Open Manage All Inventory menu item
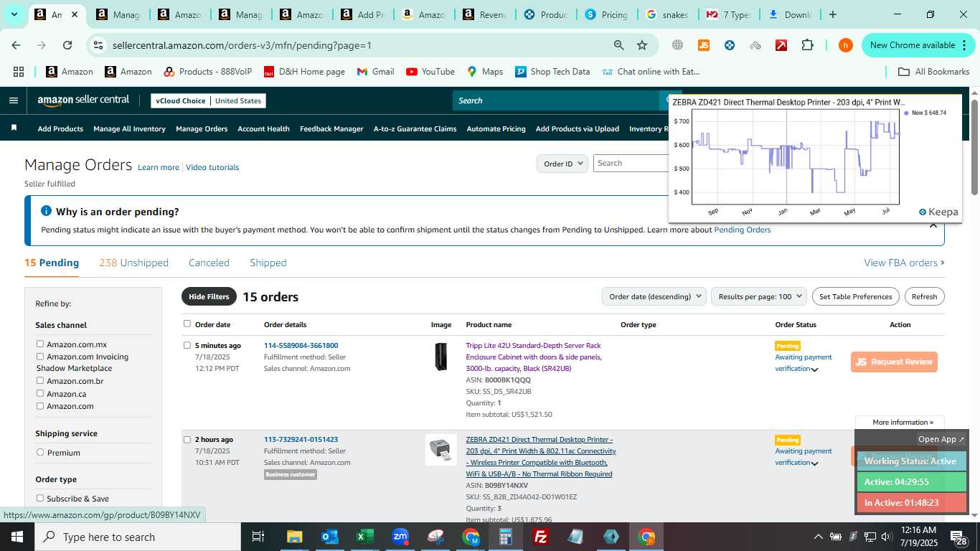The width and height of the screenshot is (980, 551). [x=129, y=129]
